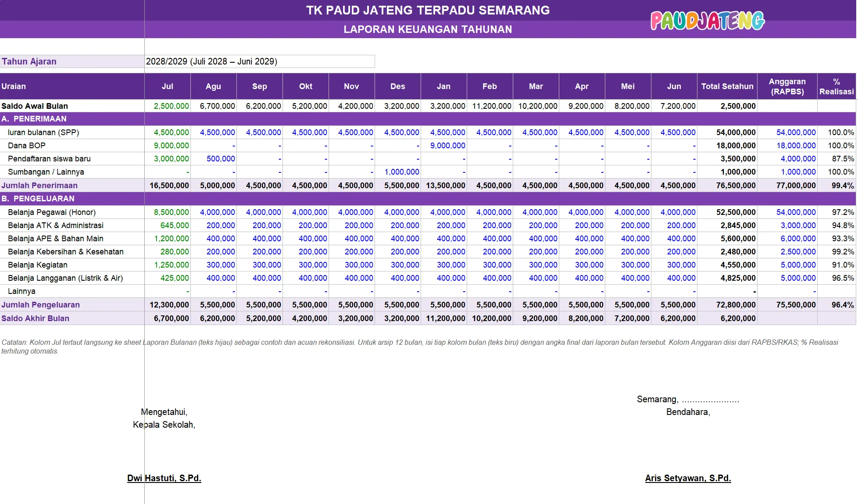Click the PAUDJATENG logo image
858x504 pixels.
[x=707, y=21]
